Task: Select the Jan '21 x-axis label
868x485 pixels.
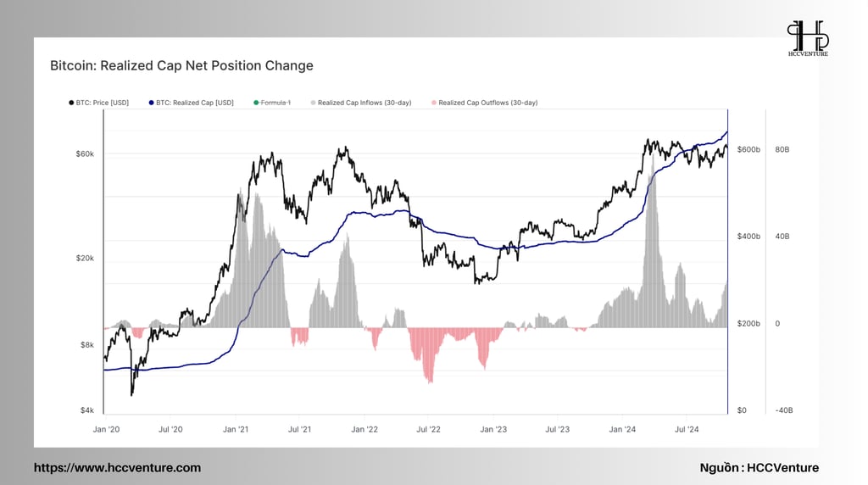Action: click(x=236, y=429)
